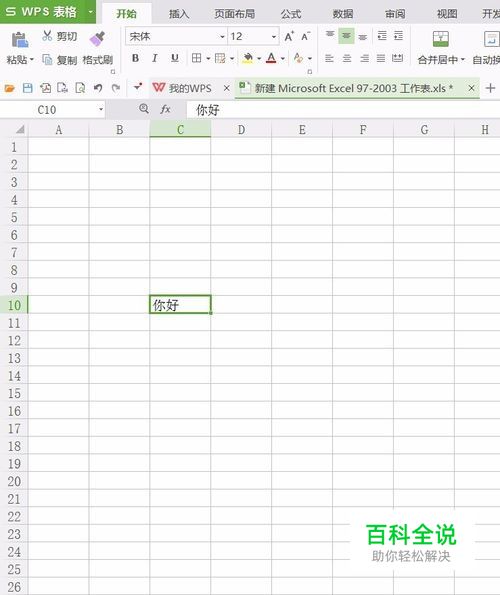Screen dimensions: 500x595
Task: Toggle middle vertical alignment
Action: (346, 36)
